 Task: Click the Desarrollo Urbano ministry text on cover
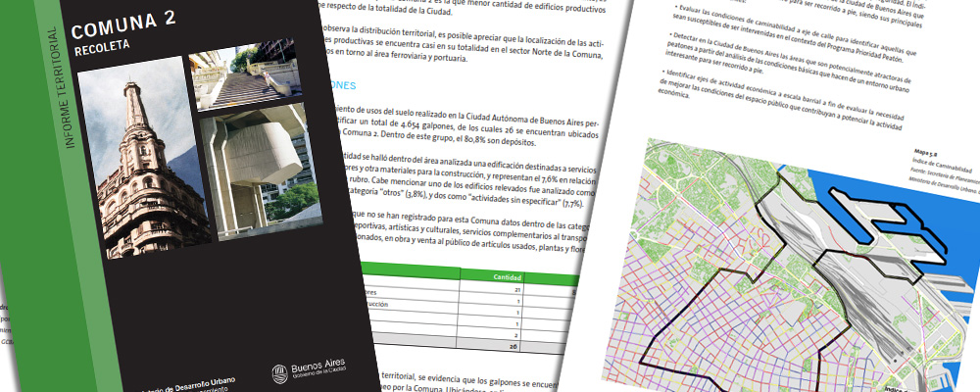tap(187, 383)
